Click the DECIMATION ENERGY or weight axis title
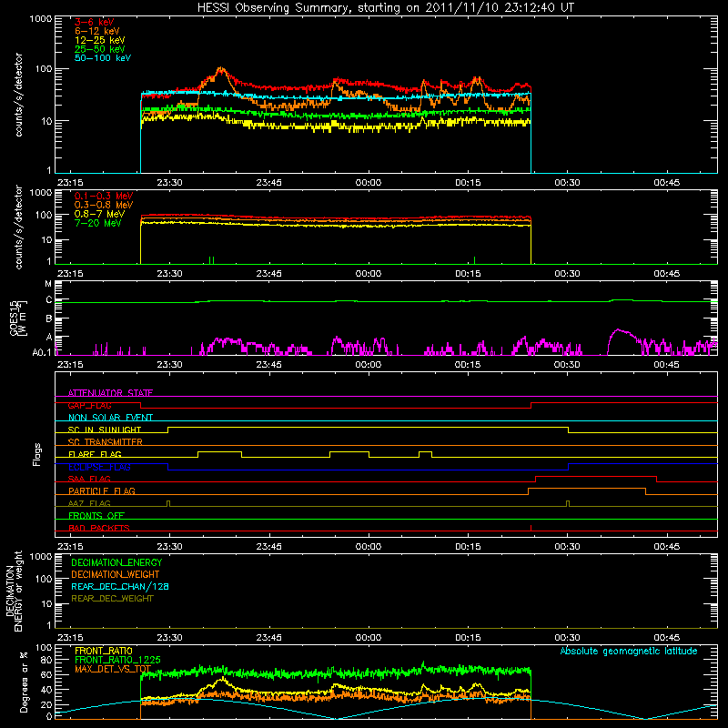Image resolution: width=728 pixels, height=728 pixels. click(x=14, y=591)
